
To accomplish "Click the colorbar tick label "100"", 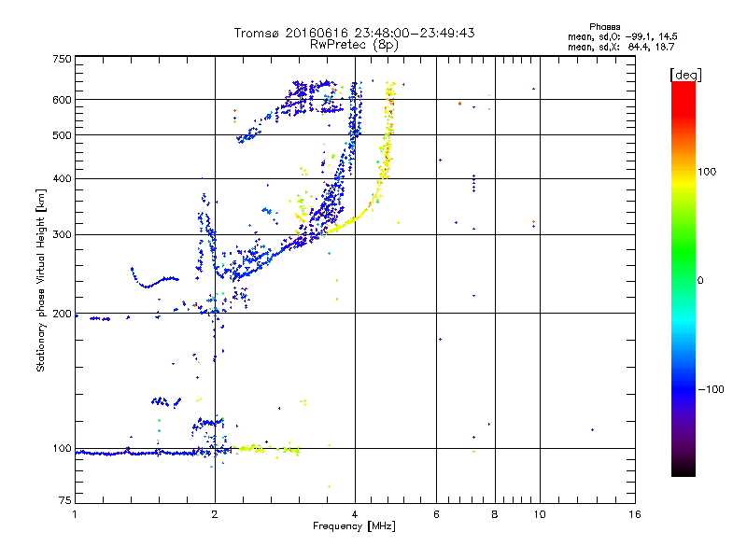I will click(707, 172).
